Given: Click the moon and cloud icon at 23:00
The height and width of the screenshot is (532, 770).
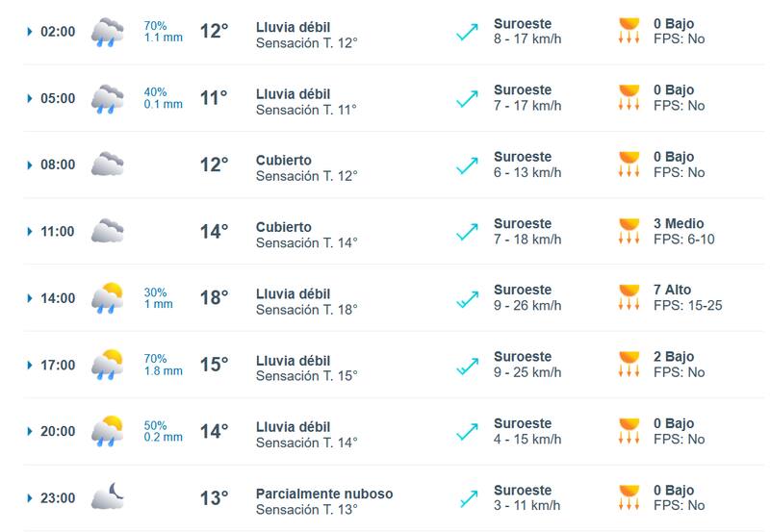Looking at the screenshot, I should coord(107,497).
